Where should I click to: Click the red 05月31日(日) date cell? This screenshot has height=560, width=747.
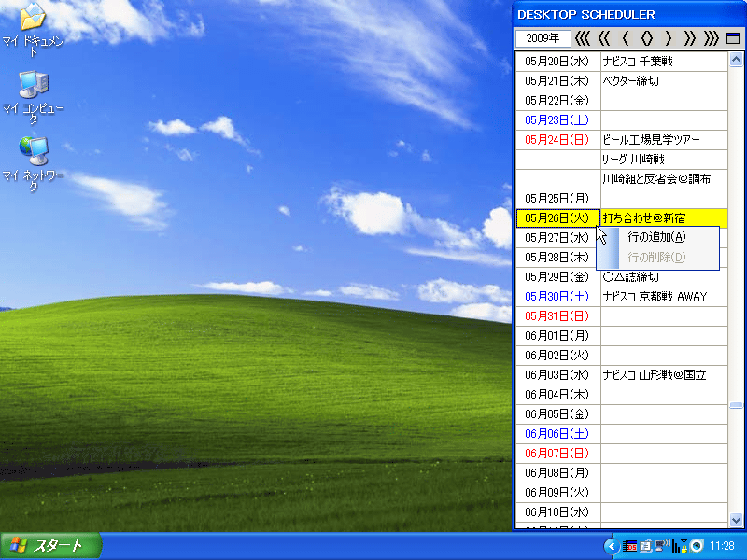pos(557,316)
